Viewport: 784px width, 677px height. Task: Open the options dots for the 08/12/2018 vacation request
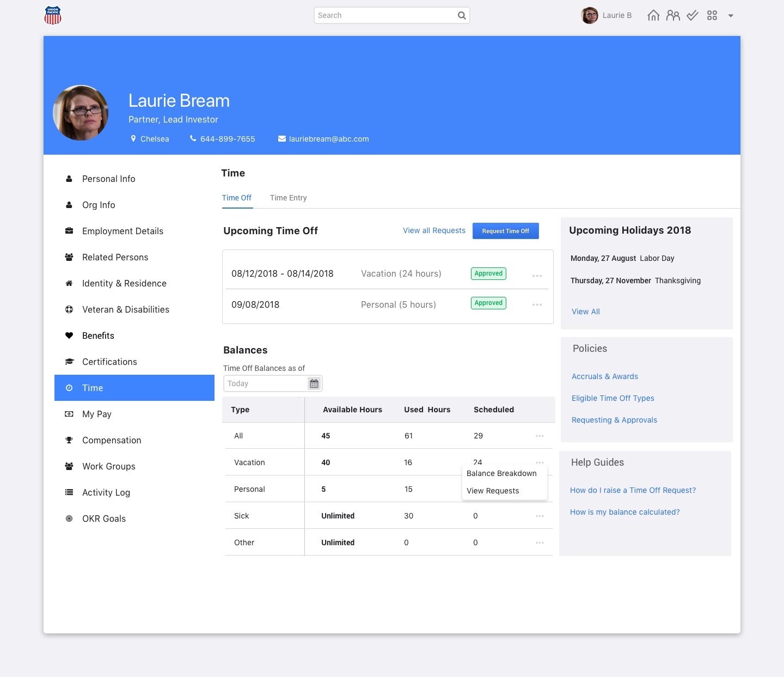tap(537, 276)
